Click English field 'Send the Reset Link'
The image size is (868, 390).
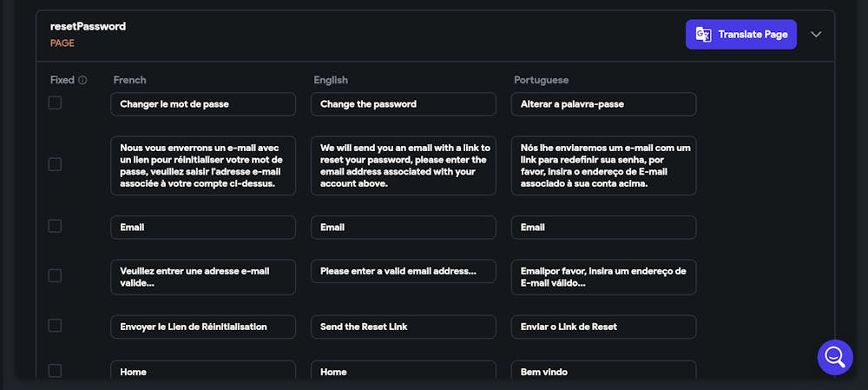pos(404,327)
